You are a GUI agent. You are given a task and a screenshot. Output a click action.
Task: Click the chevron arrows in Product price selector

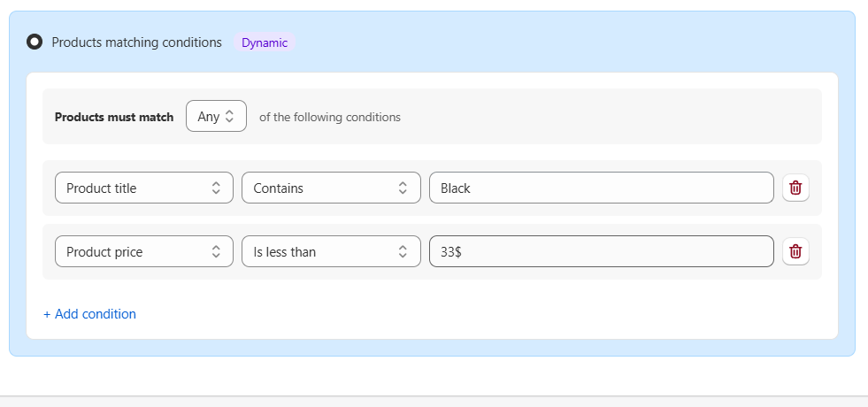pos(216,252)
